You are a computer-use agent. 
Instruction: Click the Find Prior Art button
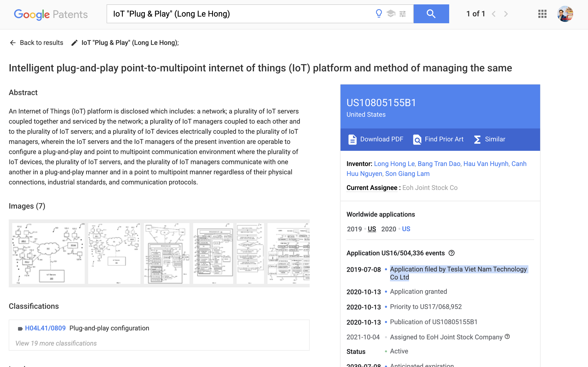pos(438,139)
